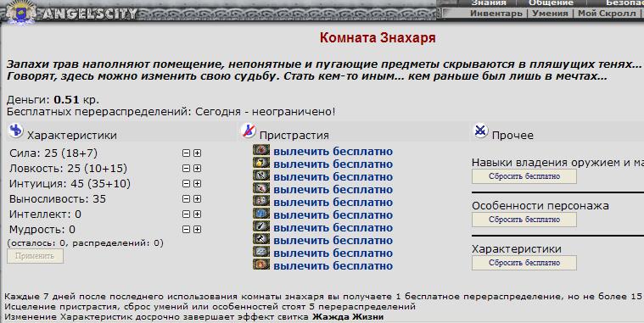Viewport: 644px width, 323px height.
Task: Click '(осталось: 0, распределений: 0)' text
Action: pos(85,243)
